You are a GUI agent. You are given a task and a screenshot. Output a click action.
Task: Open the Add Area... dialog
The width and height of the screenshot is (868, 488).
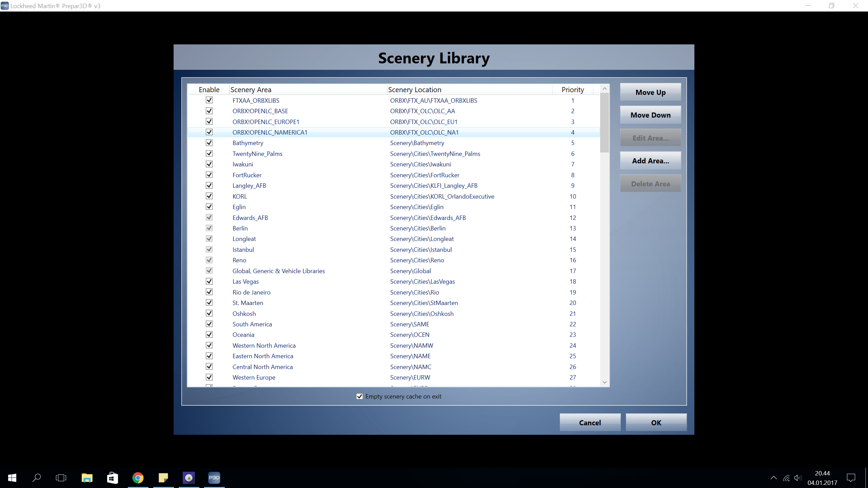(650, 161)
